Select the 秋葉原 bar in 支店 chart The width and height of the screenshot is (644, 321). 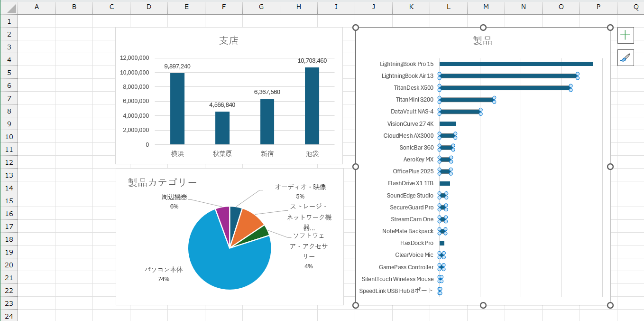click(x=222, y=128)
